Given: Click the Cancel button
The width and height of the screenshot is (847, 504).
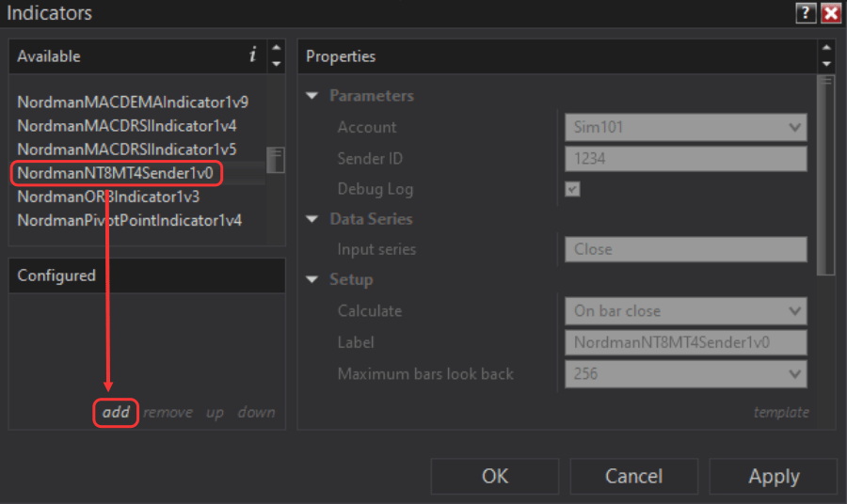Looking at the screenshot, I should pos(633,476).
